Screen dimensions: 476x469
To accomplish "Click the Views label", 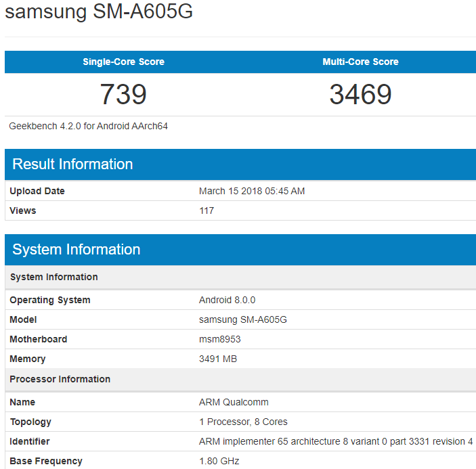I will (x=23, y=210).
